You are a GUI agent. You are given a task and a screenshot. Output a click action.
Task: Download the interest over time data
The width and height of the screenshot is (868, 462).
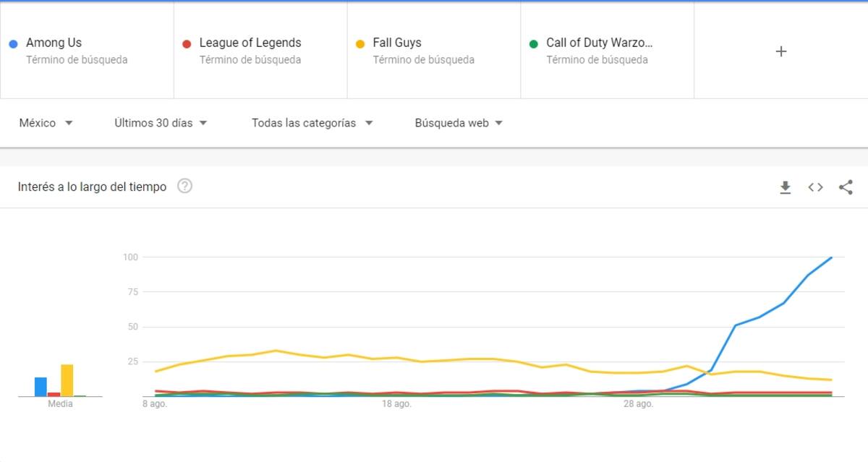[785, 188]
